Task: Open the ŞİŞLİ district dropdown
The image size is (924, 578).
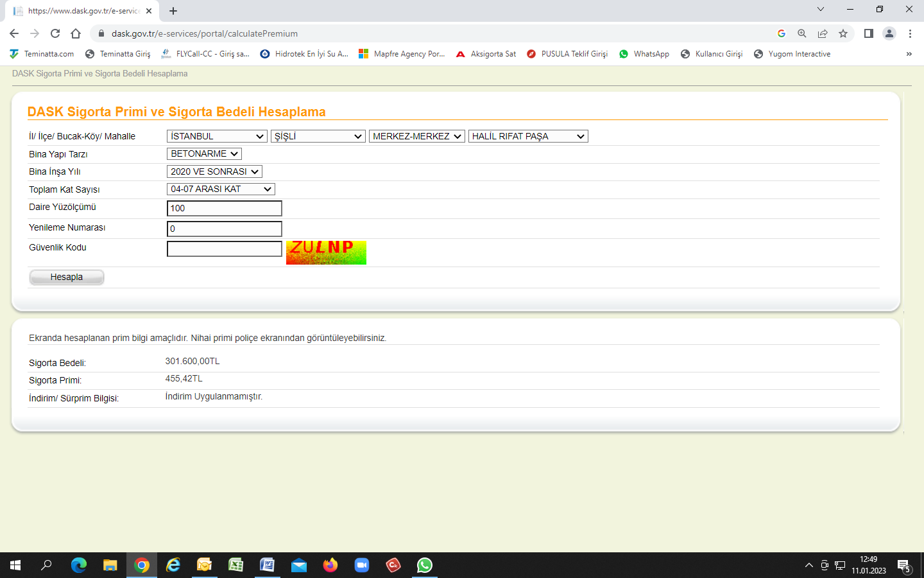Action: coord(318,136)
